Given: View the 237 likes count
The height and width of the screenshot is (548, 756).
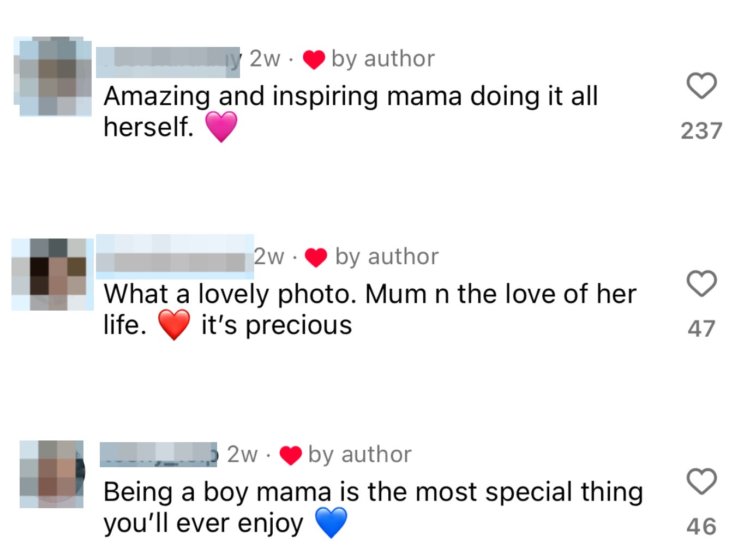Looking at the screenshot, I should click(701, 131).
